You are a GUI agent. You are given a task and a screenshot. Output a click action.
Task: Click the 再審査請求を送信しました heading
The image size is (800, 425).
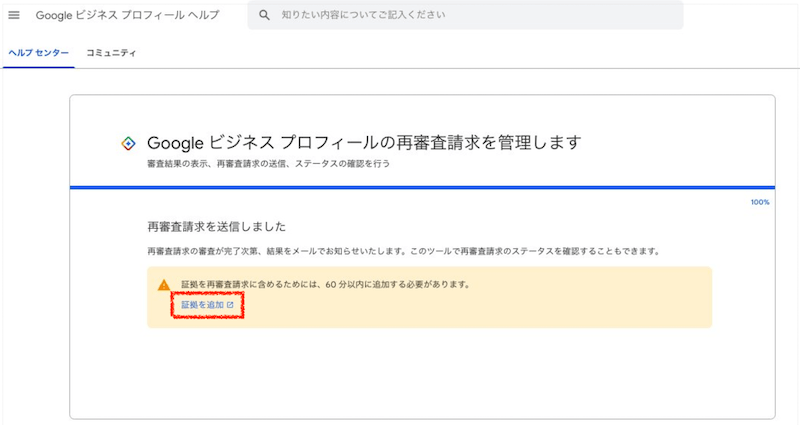(x=216, y=227)
